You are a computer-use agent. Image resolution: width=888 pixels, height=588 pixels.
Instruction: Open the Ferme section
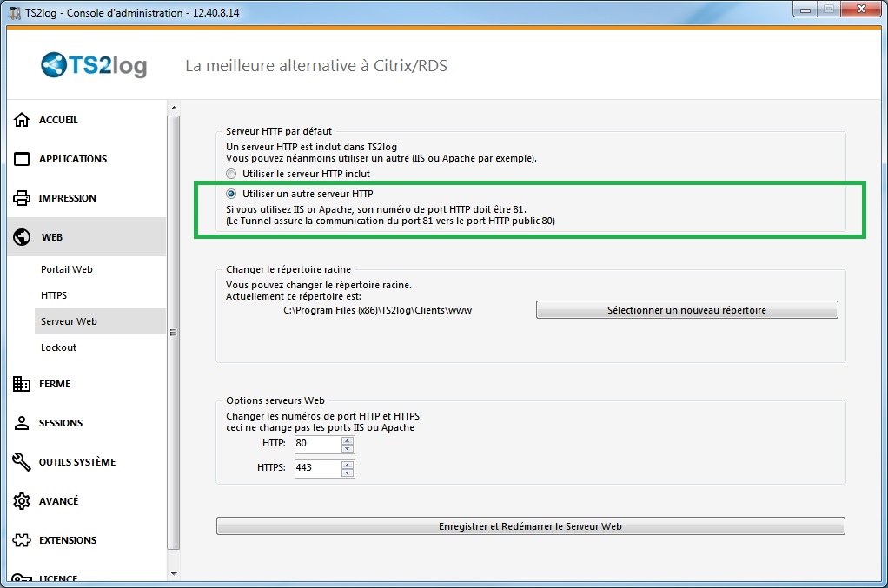87,384
